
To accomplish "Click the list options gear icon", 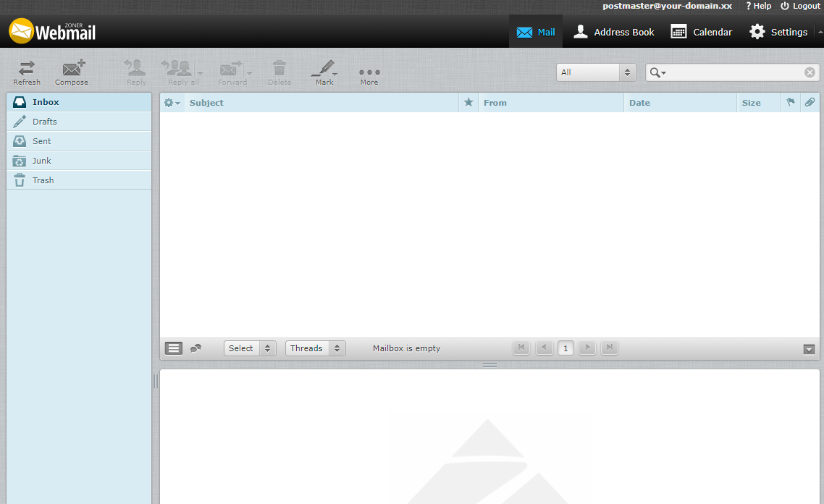I will click(x=172, y=103).
